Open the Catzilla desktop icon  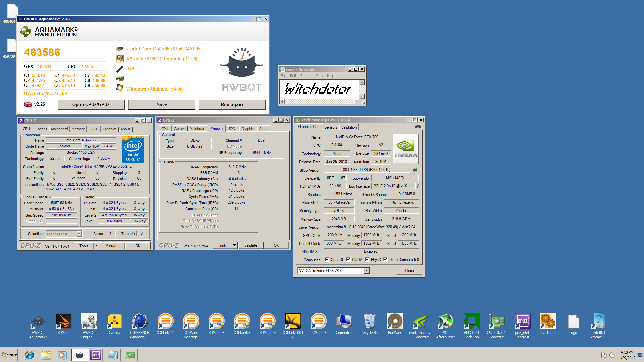click(114, 324)
